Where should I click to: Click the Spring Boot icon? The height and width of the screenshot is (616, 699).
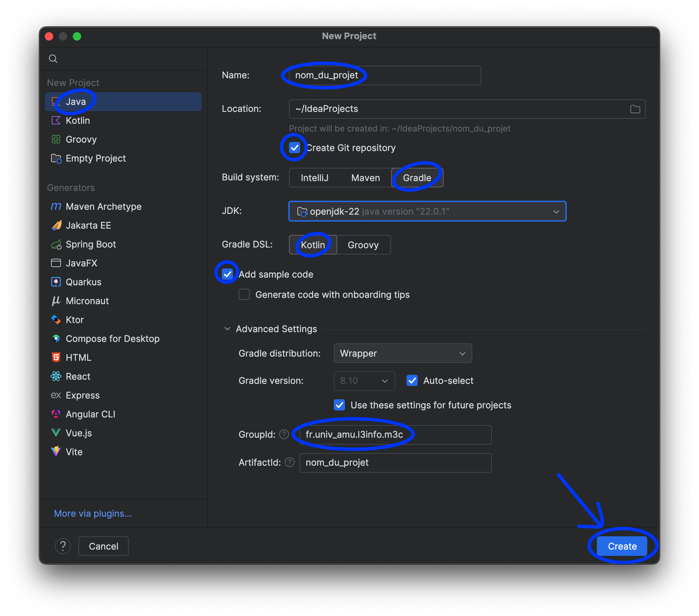[x=56, y=244]
